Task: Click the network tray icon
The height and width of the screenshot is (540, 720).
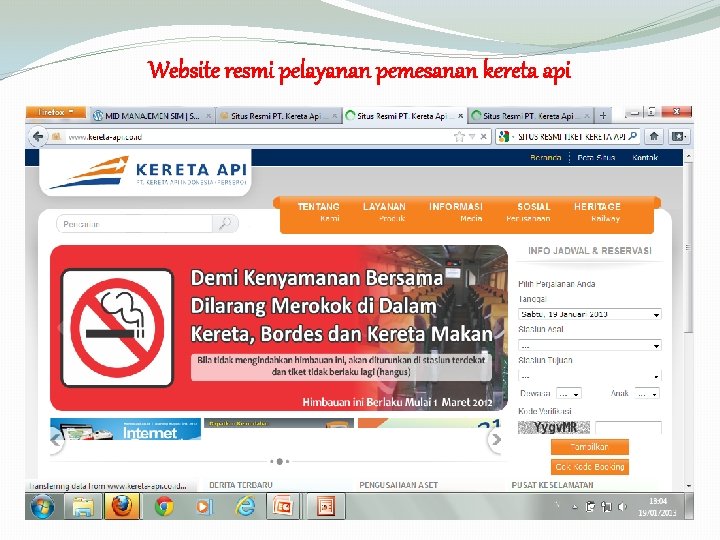Action: coord(607,506)
